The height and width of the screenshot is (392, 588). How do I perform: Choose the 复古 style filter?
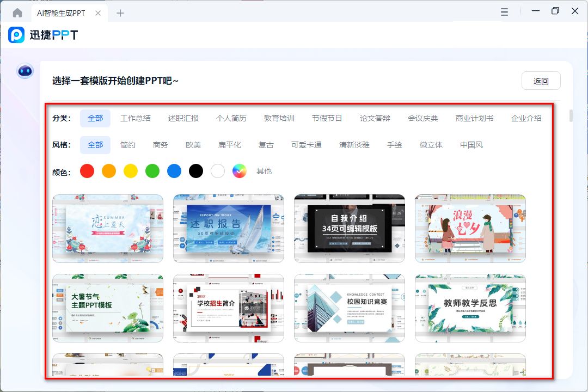point(266,145)
